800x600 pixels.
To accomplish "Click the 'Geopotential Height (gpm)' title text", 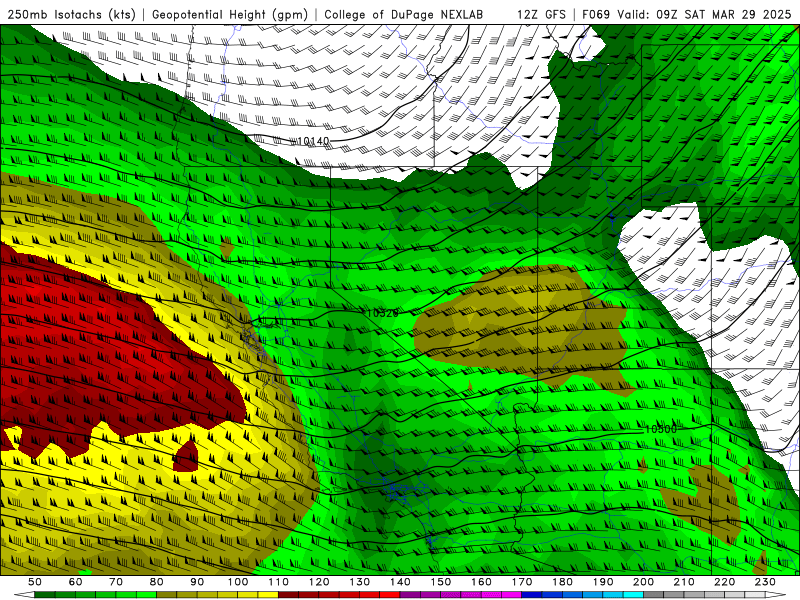I will [x=230, y=14].
